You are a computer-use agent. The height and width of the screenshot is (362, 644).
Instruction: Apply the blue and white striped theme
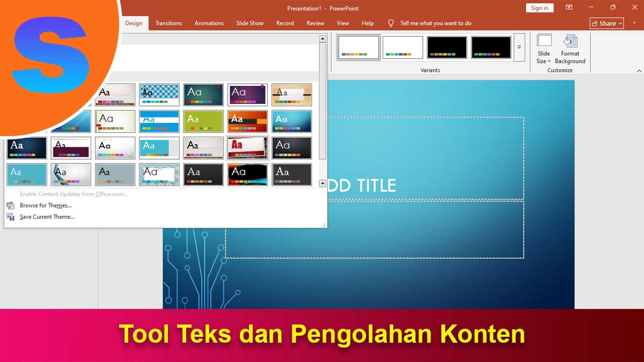pos(159,121)
